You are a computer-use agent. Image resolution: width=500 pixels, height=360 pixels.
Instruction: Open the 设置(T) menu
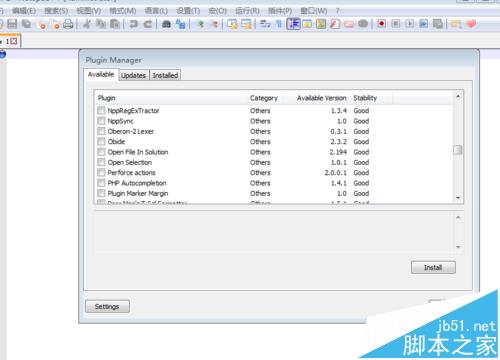click(188, 11)
